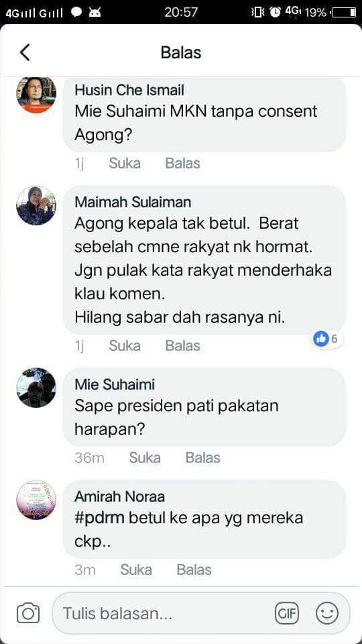Reply to Husin Che Ismail's comment
362x644 pixels.
(x=182, y=164)
